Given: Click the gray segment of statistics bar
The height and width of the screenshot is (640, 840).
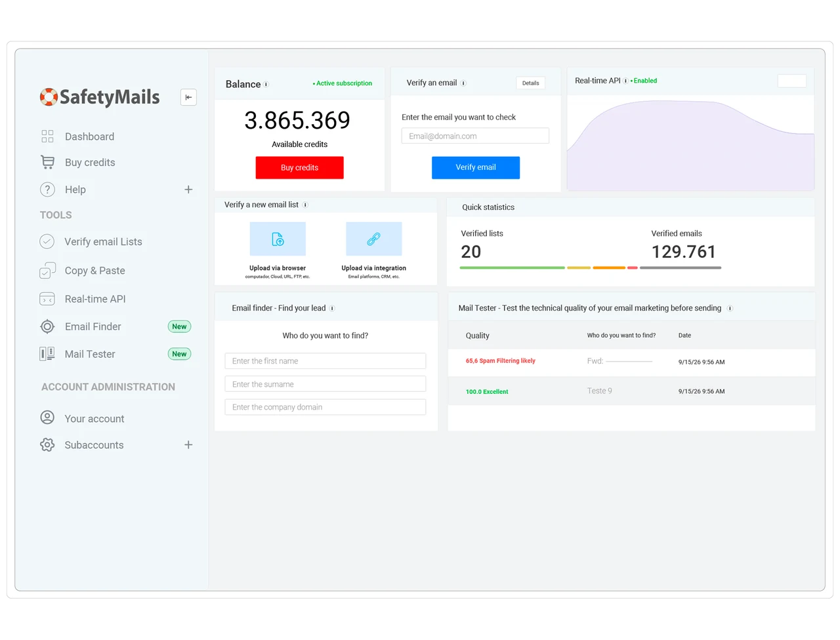Looking at the screenshot, I should tap(681, 268).
